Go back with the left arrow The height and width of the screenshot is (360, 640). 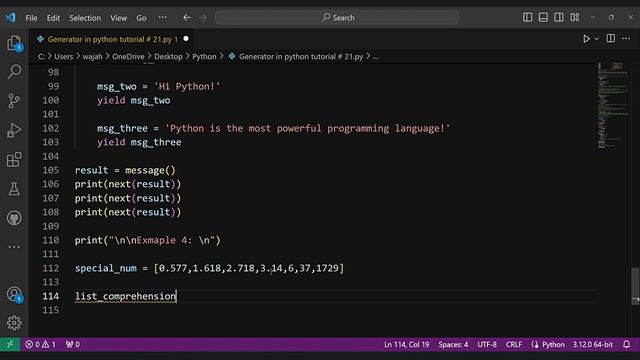click(187, 18)
